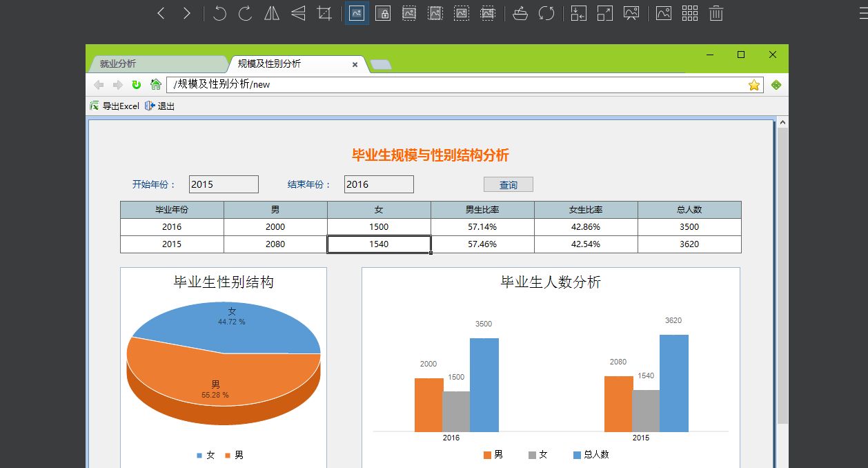
Task: Click the browser forward arrow
Action: pos(117,85)
